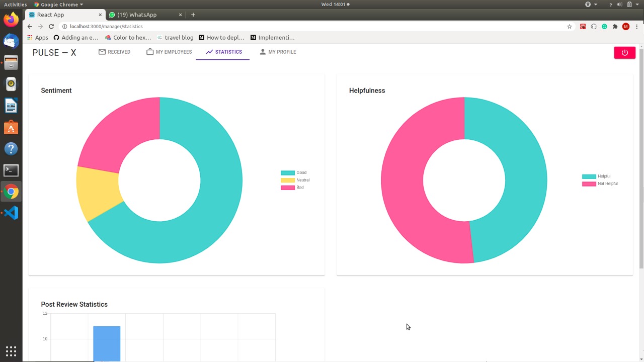Open Activities overview
The image size is (644, 362).
[15, 5]
